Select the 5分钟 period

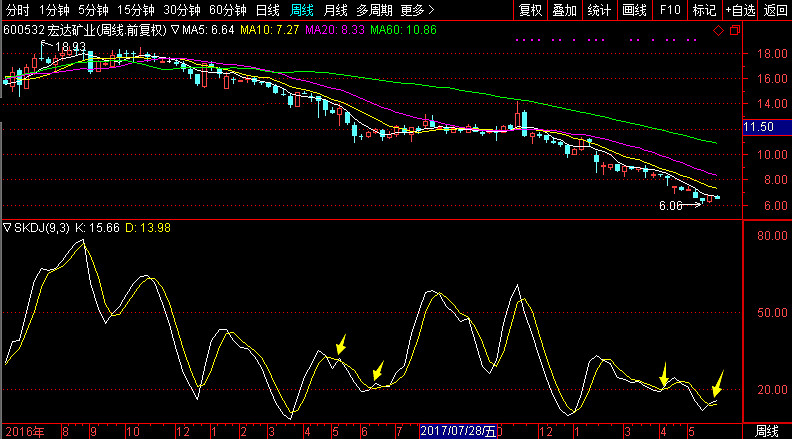[93, 10]
